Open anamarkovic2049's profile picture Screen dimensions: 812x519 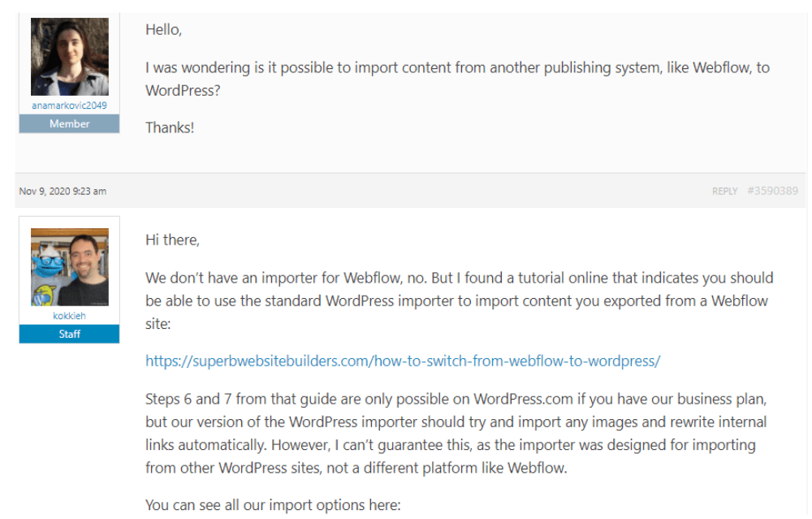point(69,57)
